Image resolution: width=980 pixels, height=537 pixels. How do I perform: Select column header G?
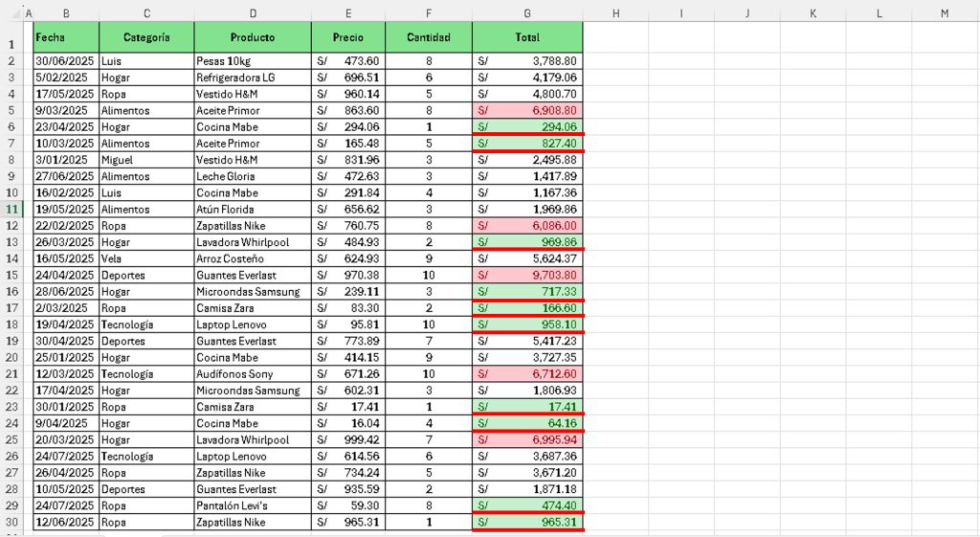(x=527, y=13)
